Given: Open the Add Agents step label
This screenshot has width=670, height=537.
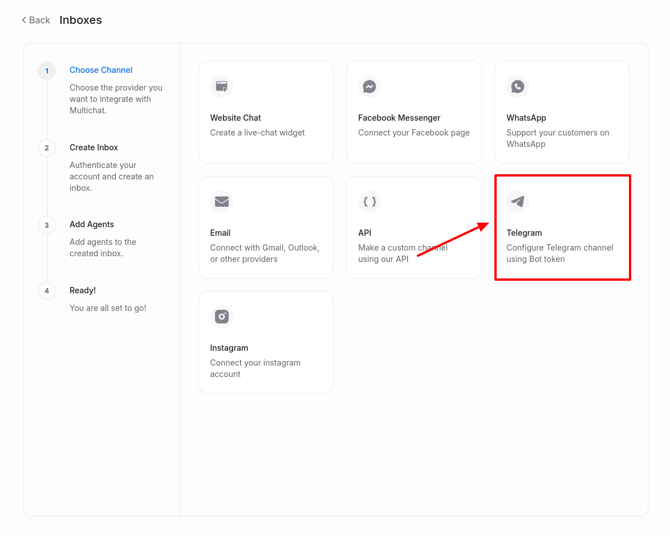Looking at the screenshot, I should (92, 224).
